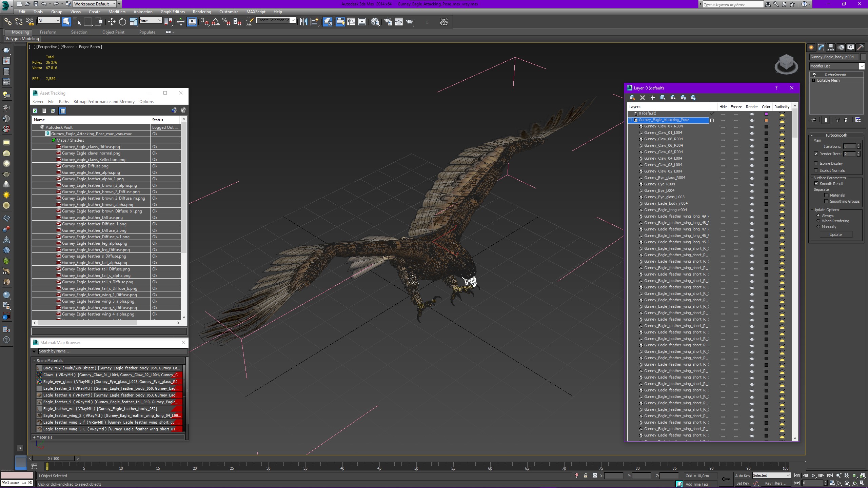Click the Play Animation button
Viewport: 868px width, 488px height.
point(813,475)
